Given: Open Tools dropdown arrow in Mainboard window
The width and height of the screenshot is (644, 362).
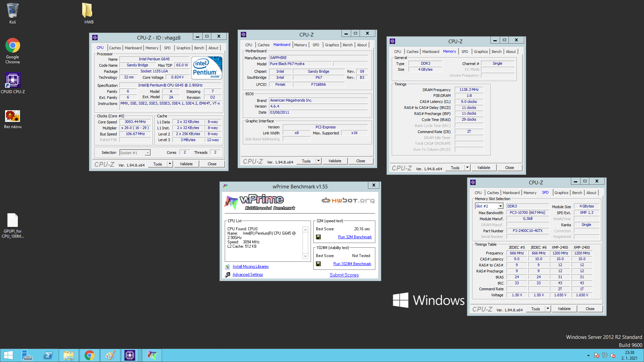Looking at the screenshot, I should [318, 161].
